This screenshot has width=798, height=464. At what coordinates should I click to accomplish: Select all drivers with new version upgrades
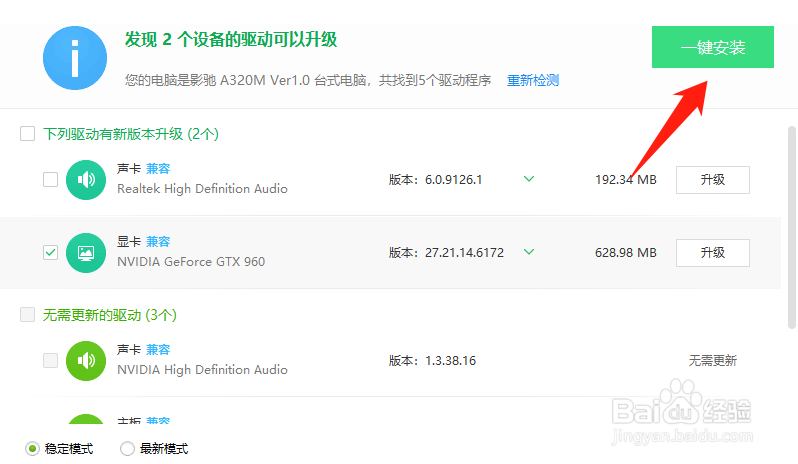(x=28, y=134)
